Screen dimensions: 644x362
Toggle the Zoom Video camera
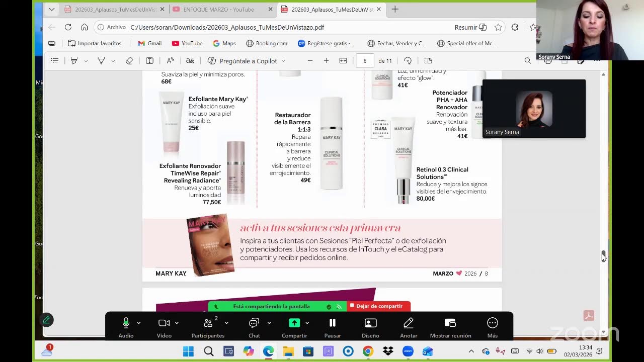click(x=164, y=327)
